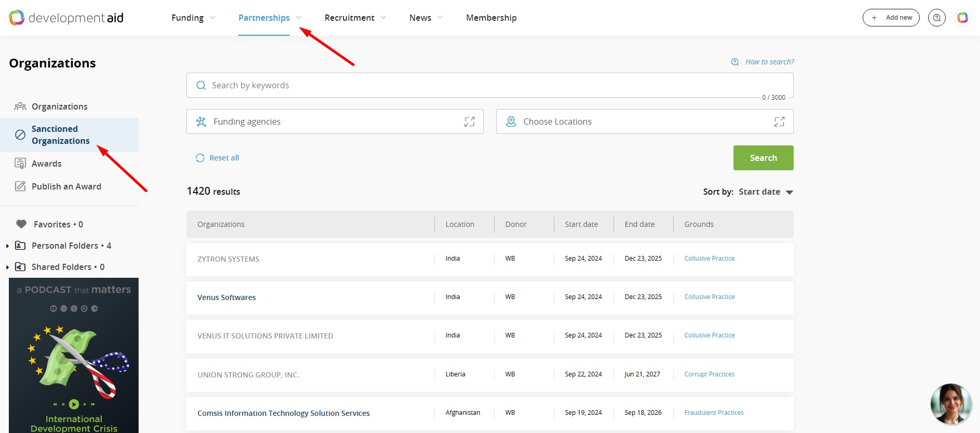Open the chat assistant avatar
Image resolution: width=980 pixels, height=433 pixels.
click(x=950, y=404)
